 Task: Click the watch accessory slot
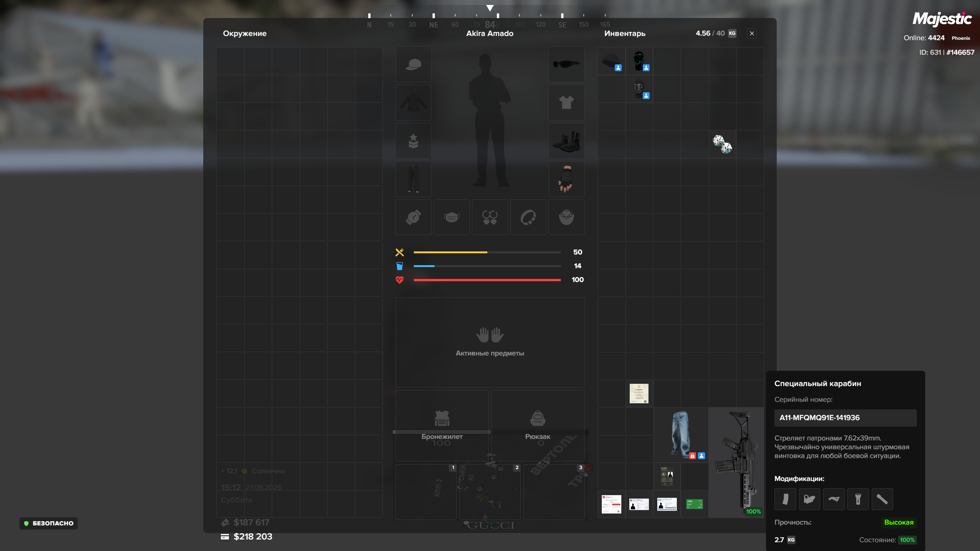[413, 217]
